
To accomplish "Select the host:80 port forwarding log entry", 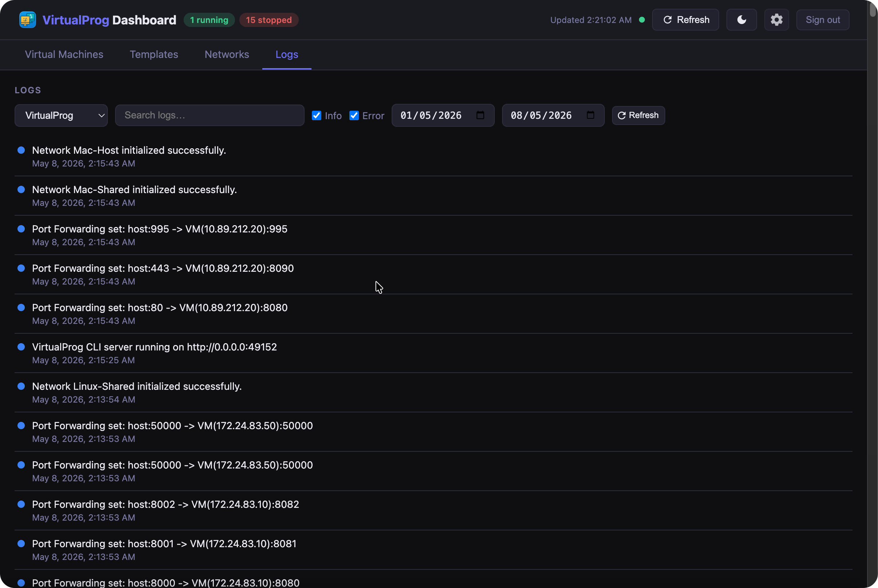I will 434,314.
